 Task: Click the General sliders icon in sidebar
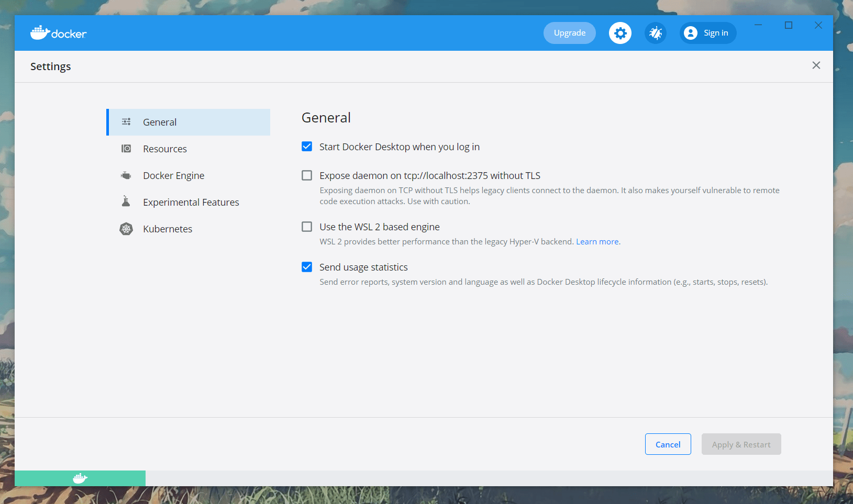pos(126,122)
